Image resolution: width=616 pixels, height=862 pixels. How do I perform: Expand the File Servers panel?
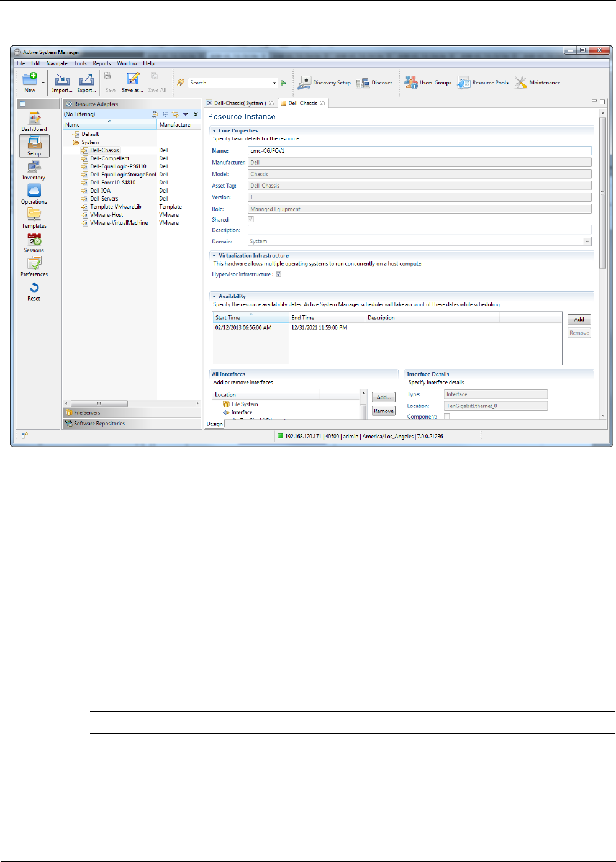tap(132, 412)
